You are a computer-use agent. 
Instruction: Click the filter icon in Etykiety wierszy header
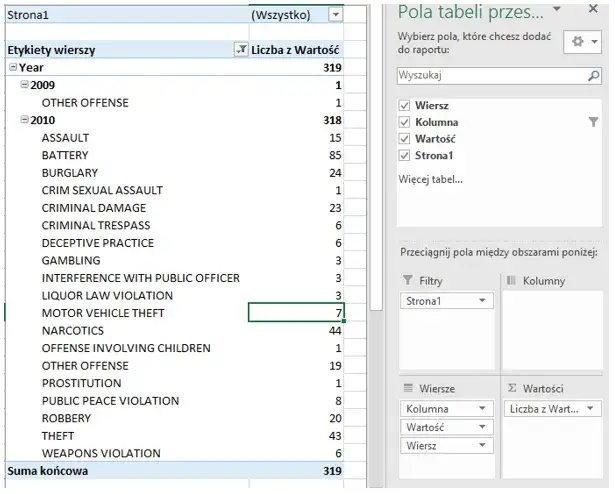(240, 49)
